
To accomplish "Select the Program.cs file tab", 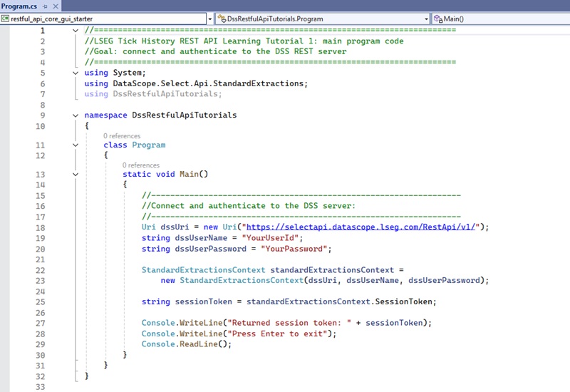I will (19, 6).
